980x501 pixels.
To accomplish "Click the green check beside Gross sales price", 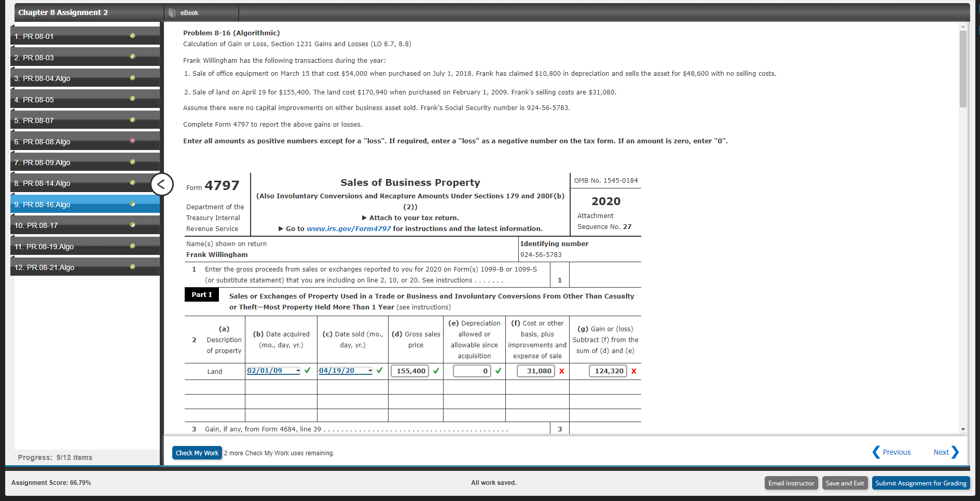I will pos(435,371).
